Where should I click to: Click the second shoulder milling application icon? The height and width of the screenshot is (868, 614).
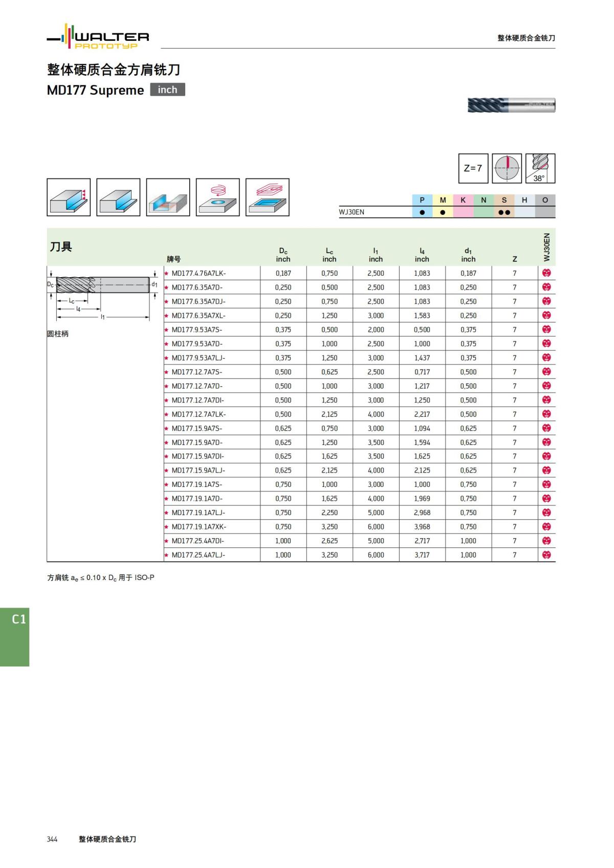click(118, 197)
